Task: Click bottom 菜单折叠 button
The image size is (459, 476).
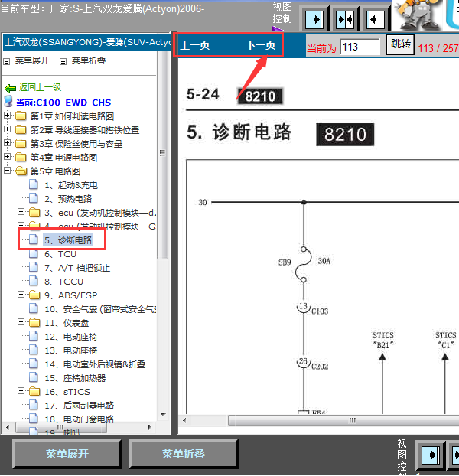Action: click(184, 454)
